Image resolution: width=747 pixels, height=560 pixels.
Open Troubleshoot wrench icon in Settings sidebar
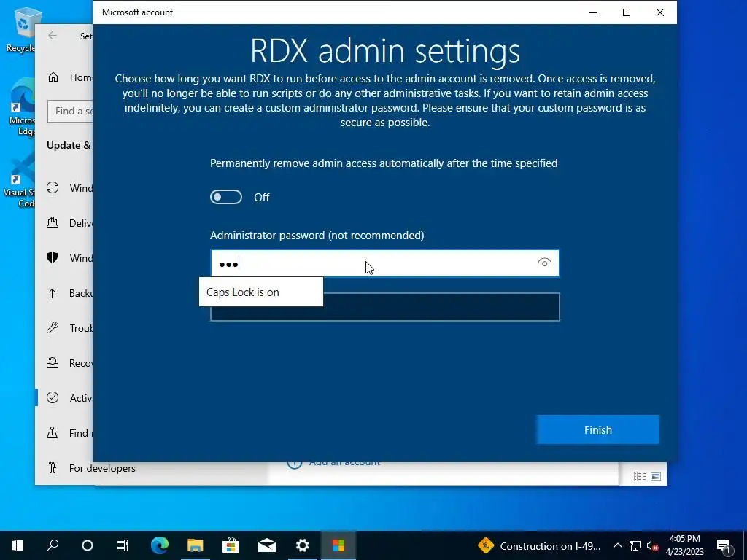(x=53, y=327)
